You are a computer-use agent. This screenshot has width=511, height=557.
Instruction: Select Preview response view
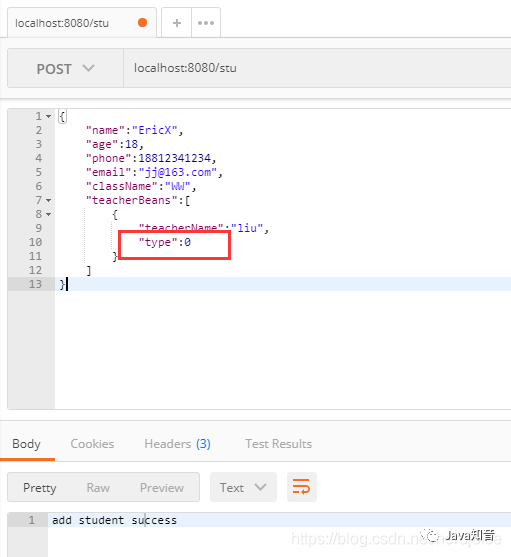(162, 488)
